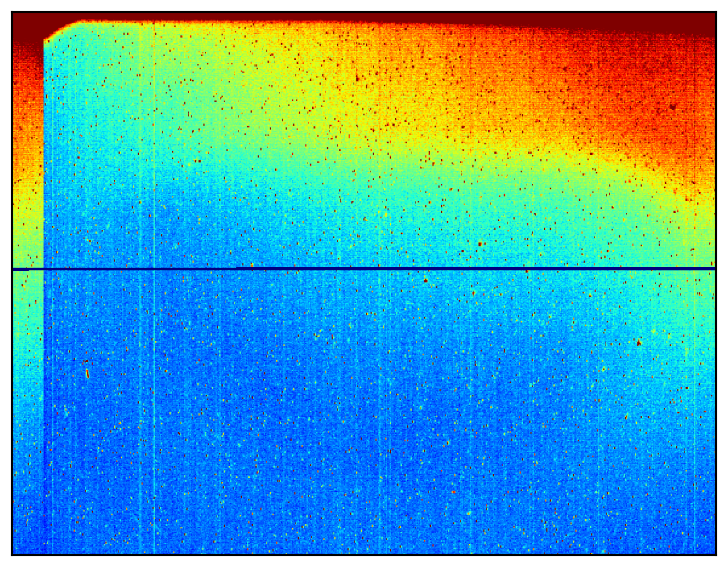Select the dark spot inside the upper-right red region
Image resolution: width=728 pixels, height=567 pixels.
pos(672,106)
